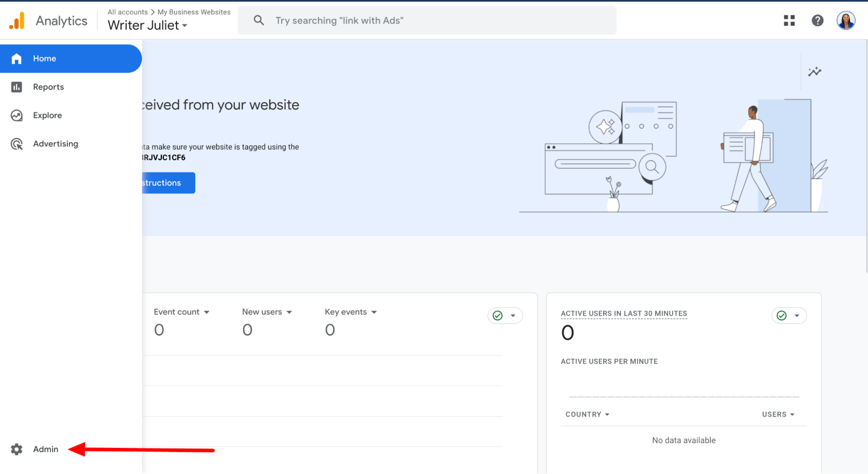Open the Admin settings
This screenshot has width=868, height=474.
click(x=46, y=449)
